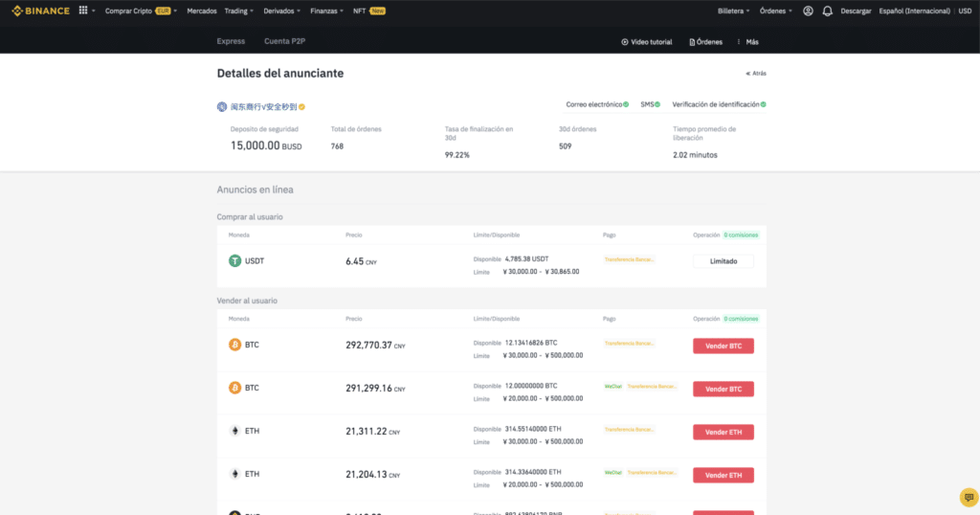Screen dimensions: 980x515
Task: Click the total orders value 768
Action: tap(337, 146)
